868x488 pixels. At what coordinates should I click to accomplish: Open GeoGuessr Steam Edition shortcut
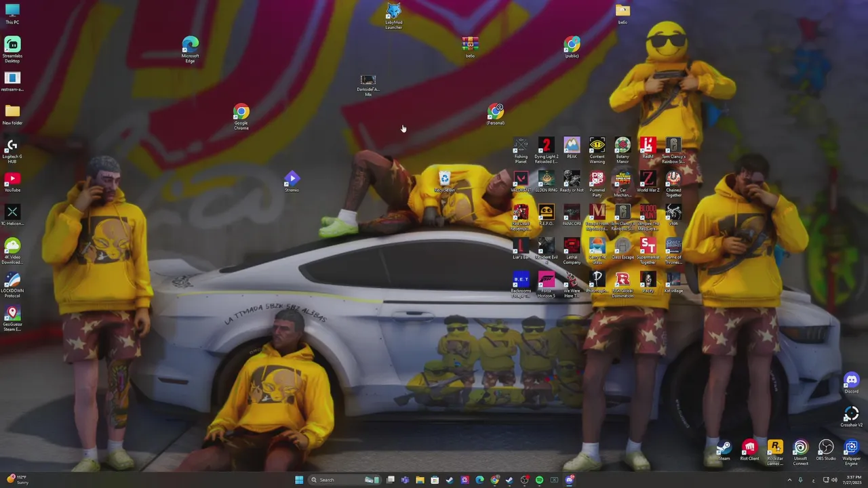tap(12, 318)
